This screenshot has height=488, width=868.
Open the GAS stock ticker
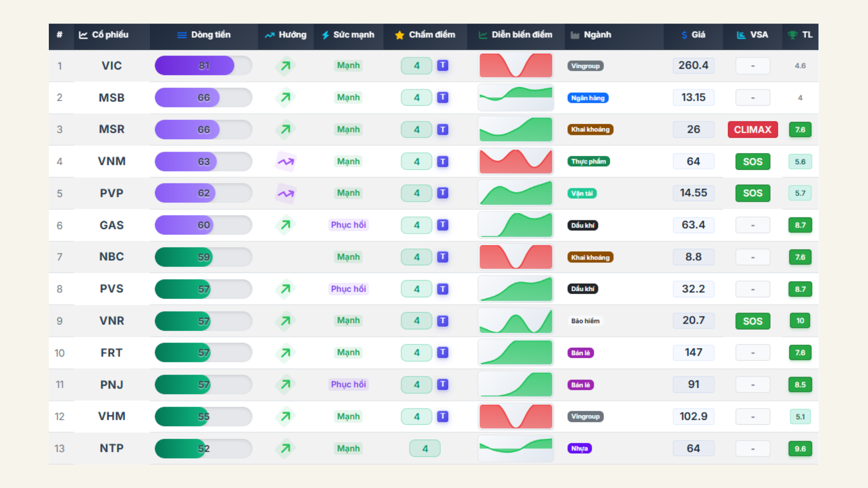point(111,225)
